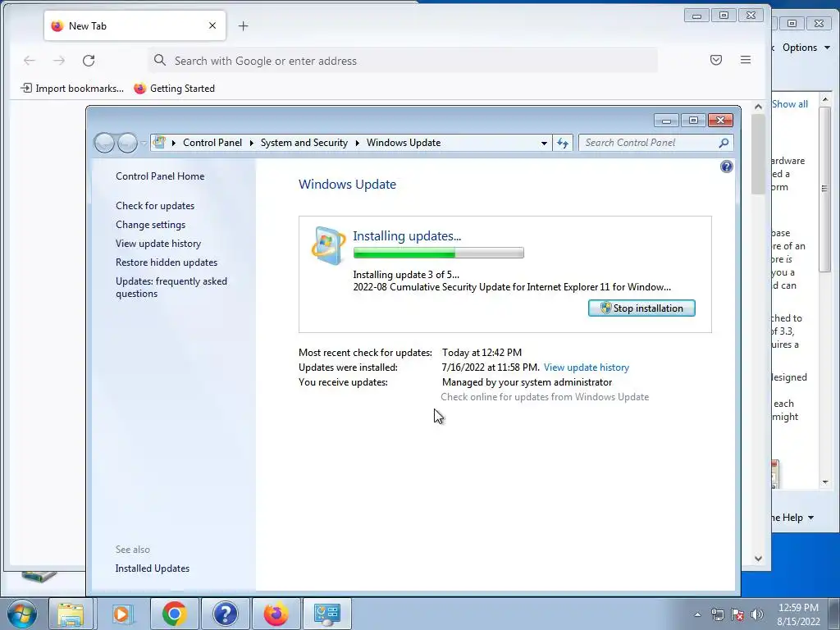Click the Stop installation button

[x=641, y=308]
